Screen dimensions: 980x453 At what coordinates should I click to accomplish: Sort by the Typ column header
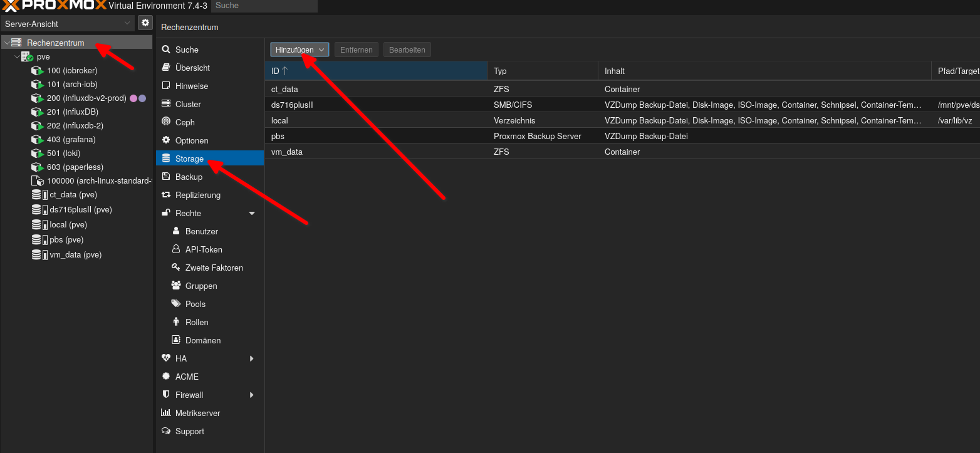543,71
